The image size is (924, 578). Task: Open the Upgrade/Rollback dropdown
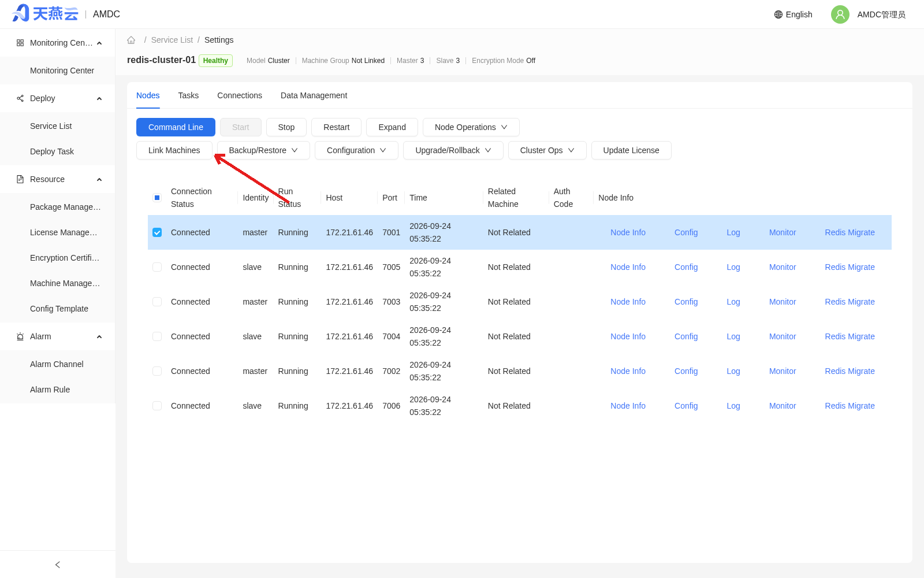453,150
